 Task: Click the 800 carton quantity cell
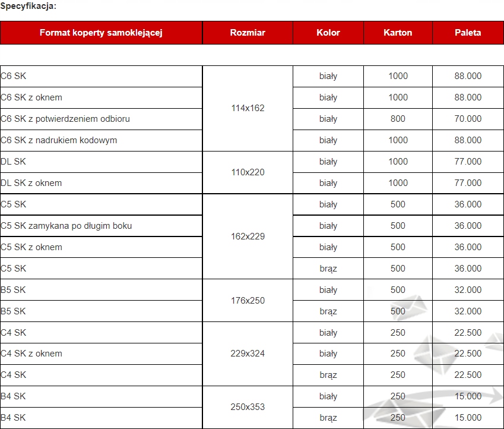(x=398, y=119)
